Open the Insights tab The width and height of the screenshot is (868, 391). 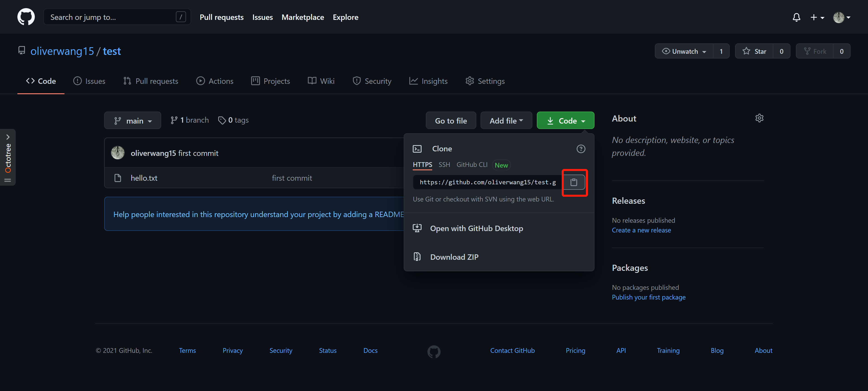(428, 81)
